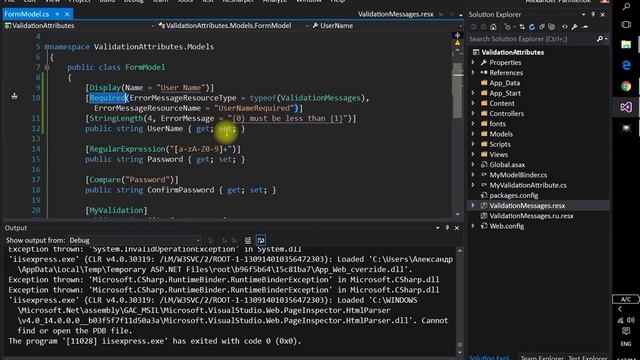Close the Output panel
640x360 pixels.
pyautogui.click(x=457, y=228)
